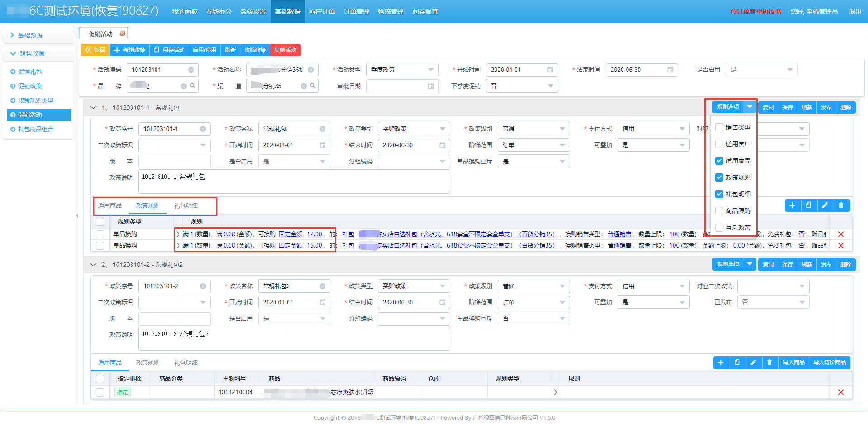Image resolution: width=868 pixels, height=425 pixels.
Task: Click the 保存活动 button
Action: [169, 50]
